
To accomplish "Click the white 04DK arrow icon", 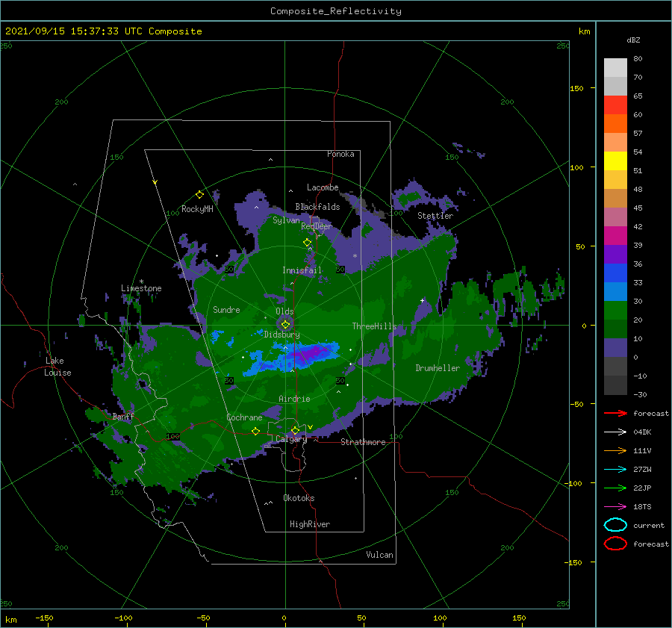I will [615, 432].
